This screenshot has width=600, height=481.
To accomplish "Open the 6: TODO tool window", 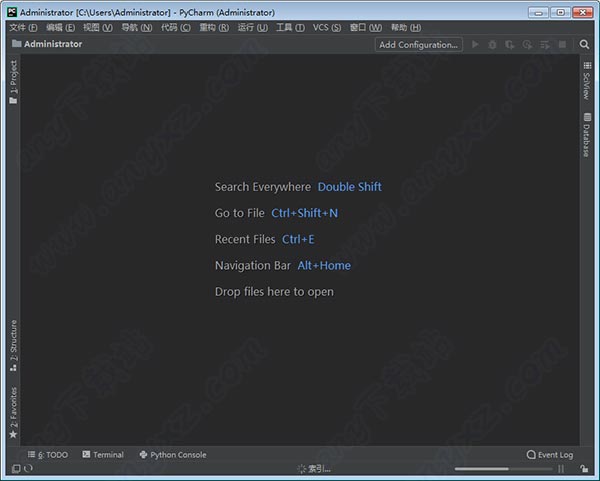I will 48,455.
